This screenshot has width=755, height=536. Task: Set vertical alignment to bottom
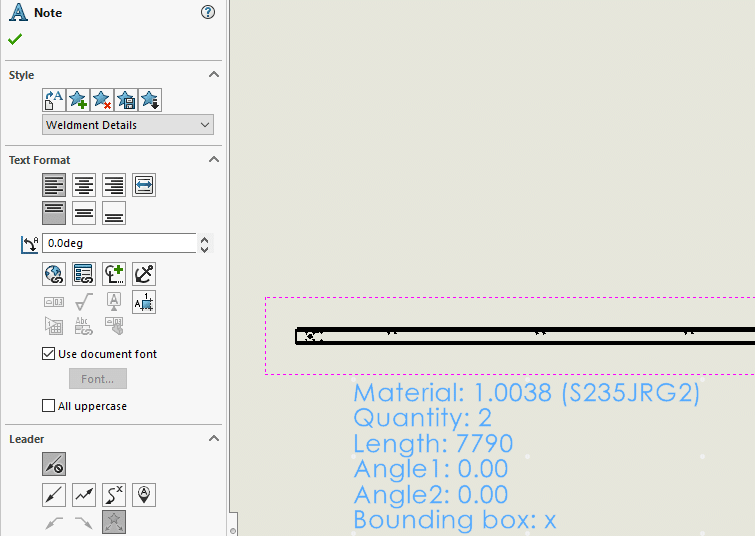click(114, 213)
